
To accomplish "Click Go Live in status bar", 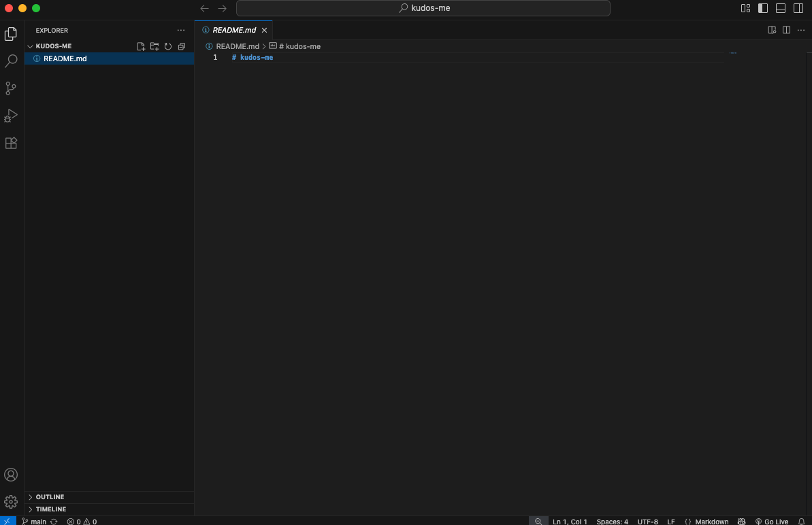I will pyautogui.click(x=772, y=522).
